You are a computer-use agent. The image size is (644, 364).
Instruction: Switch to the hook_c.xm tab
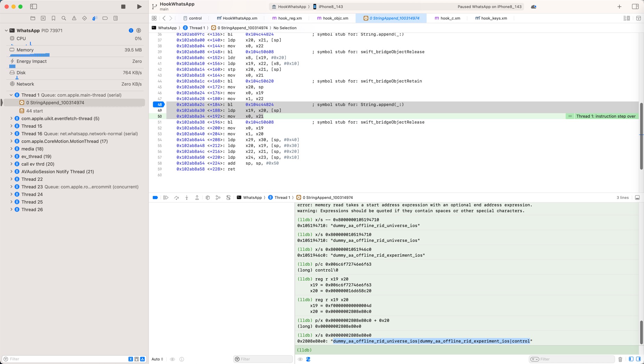447,18
